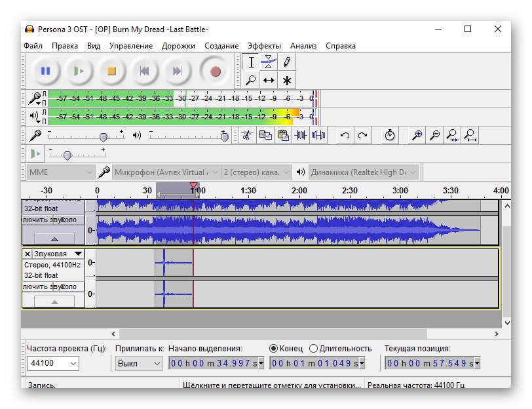Choose the Multi-tool asterisk icon
Viewport: 532px width, 409px height.
287,81
